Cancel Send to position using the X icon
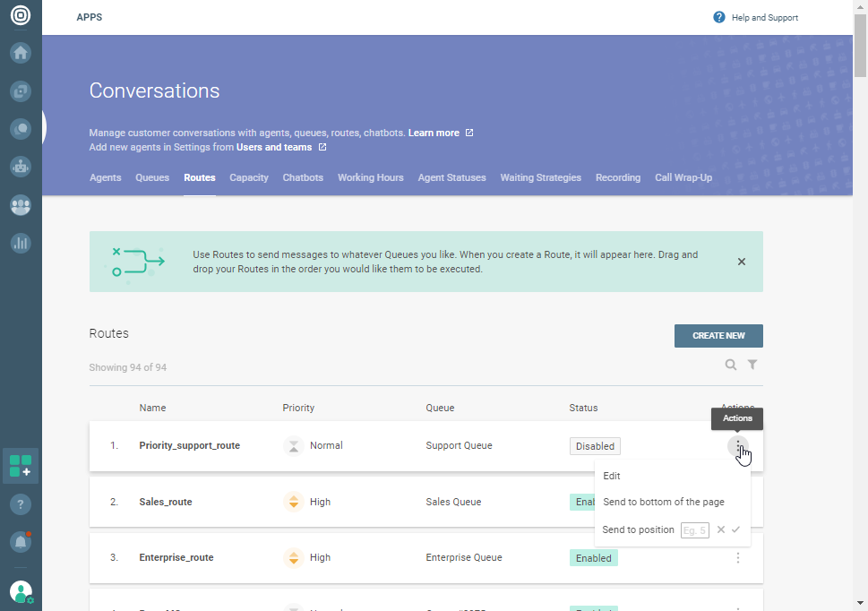This screenshot has height=611, width=868. (x=720, y=529)
